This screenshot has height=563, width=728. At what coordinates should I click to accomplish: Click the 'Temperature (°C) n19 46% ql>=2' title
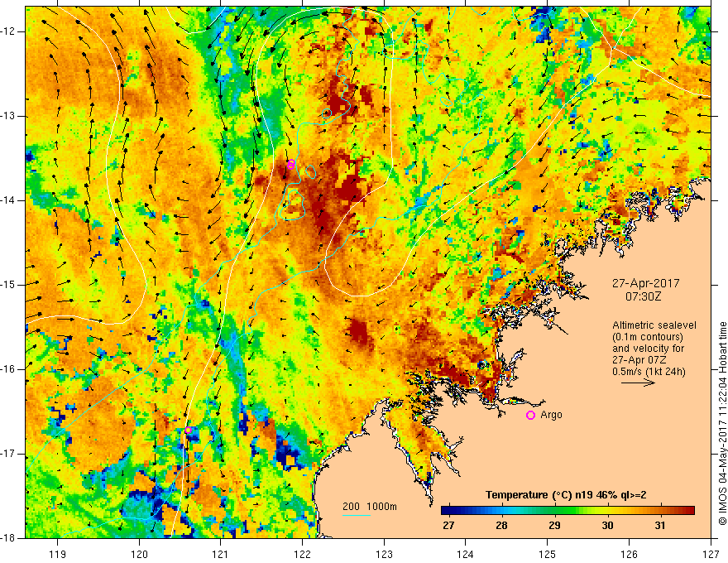click(566, 495)
